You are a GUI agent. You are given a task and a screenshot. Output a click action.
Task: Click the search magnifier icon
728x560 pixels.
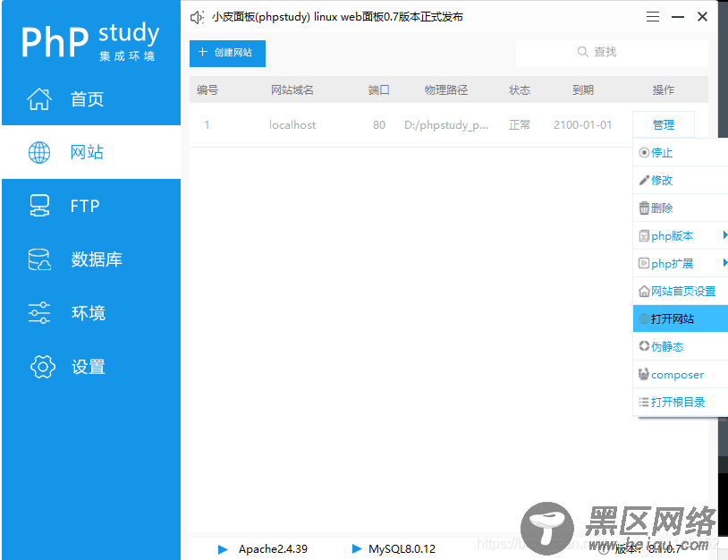click(x=583, y=52)
